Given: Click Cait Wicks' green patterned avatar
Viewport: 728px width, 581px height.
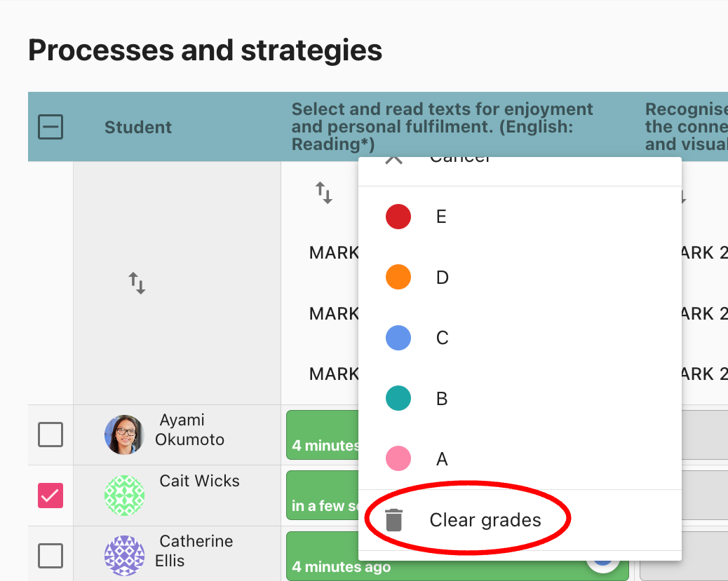Looking at the screenshot, I should pos(124,495).
